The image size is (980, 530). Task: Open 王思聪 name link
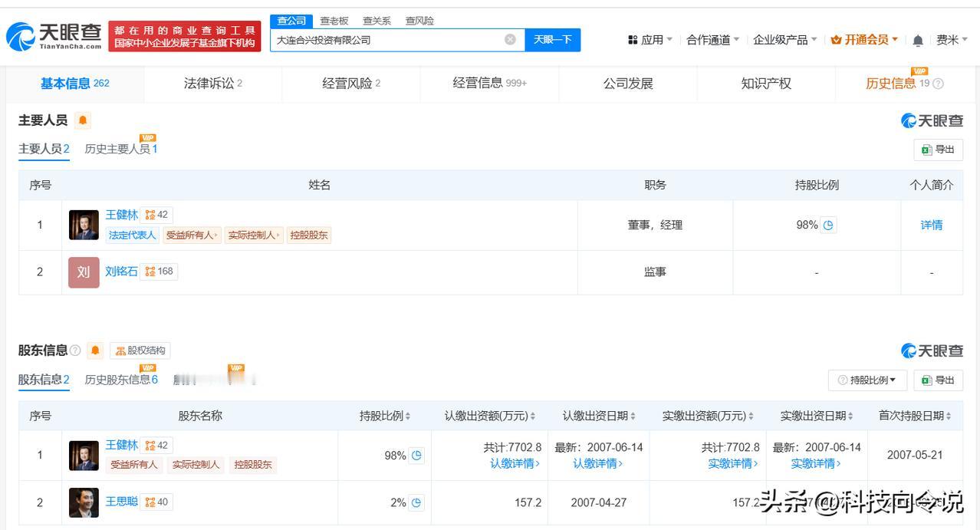click(122, 502)
